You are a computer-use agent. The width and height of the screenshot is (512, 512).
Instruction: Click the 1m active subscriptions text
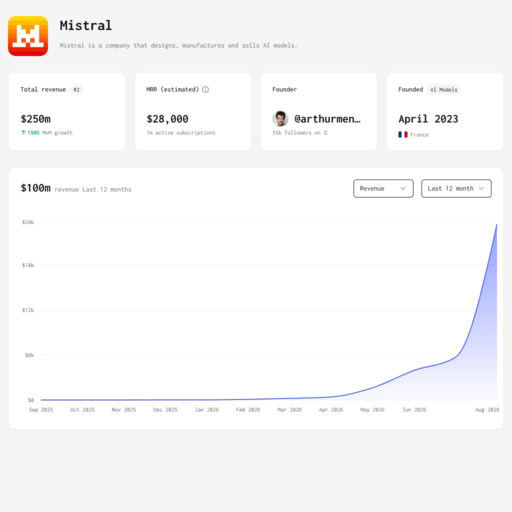pyautogui.click(x=181, y=133)
